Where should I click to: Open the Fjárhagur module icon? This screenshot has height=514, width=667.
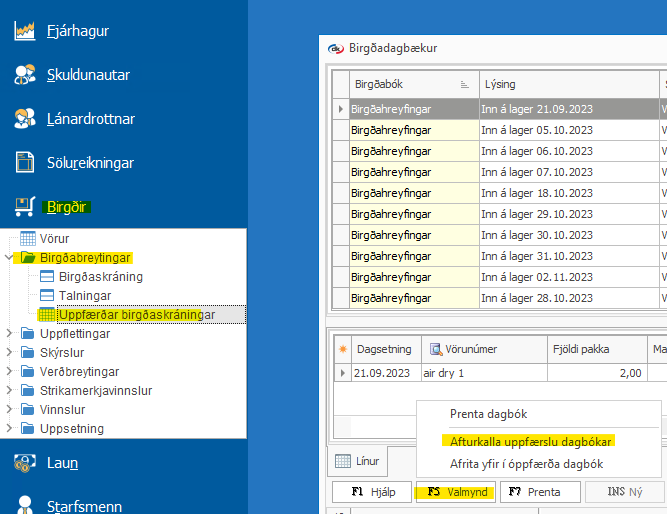click(x=25, y=30)
